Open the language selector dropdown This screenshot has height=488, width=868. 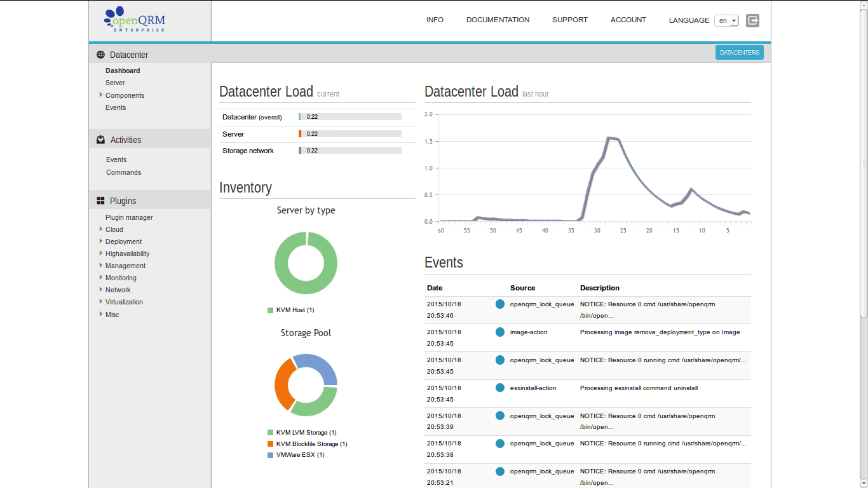click(726, 20)
